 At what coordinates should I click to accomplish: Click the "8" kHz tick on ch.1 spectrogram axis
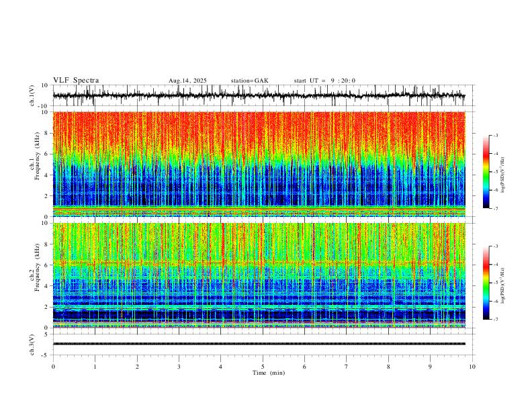pyautogui.click(x=46, y=133)
